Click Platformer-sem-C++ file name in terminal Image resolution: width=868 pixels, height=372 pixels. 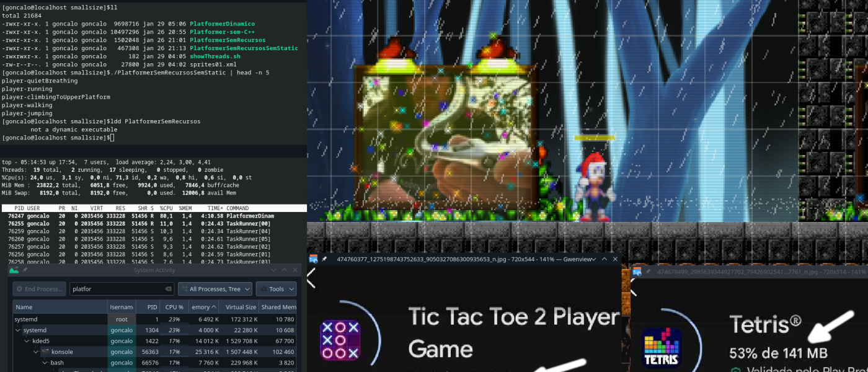point(223,31)
